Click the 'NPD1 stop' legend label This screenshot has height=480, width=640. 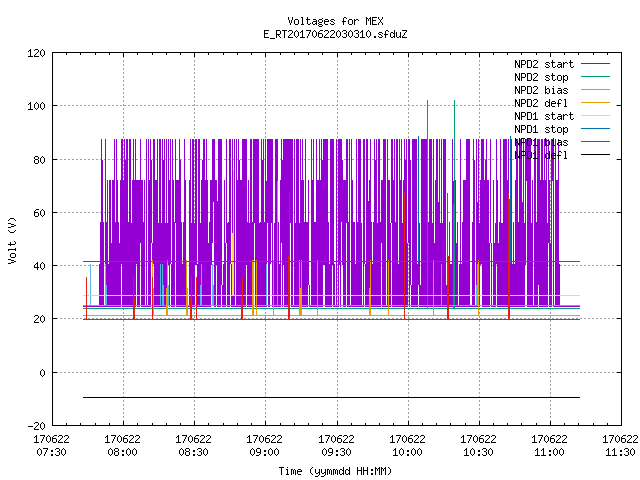click(541, 129)
